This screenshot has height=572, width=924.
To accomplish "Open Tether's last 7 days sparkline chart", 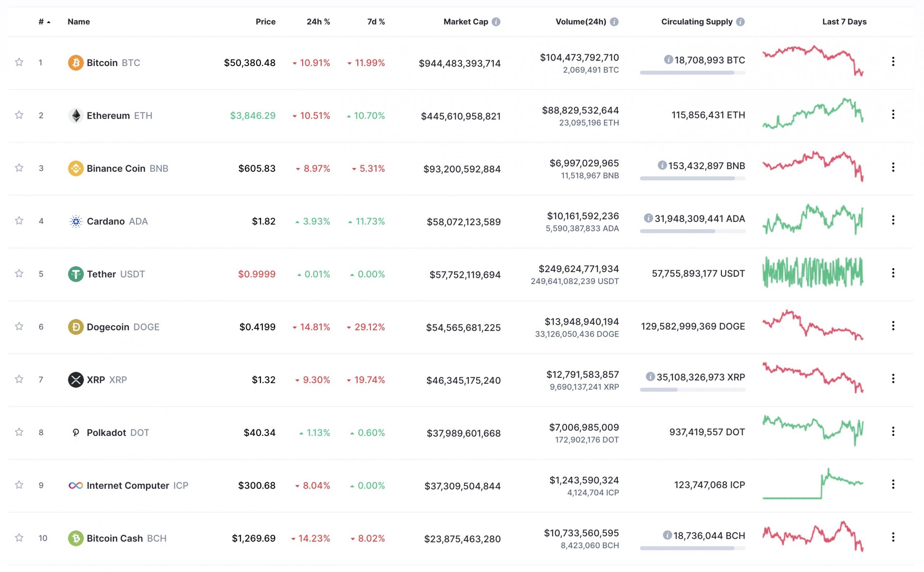I will [812, 272].
